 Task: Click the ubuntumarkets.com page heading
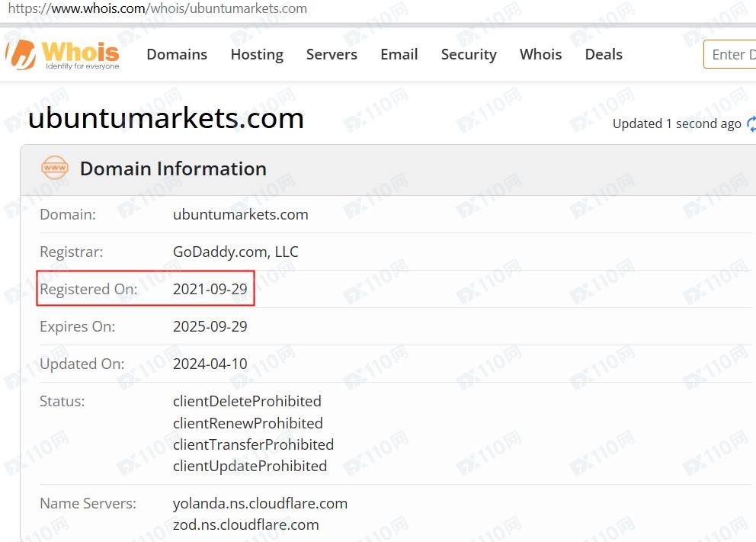coord(166,118)
